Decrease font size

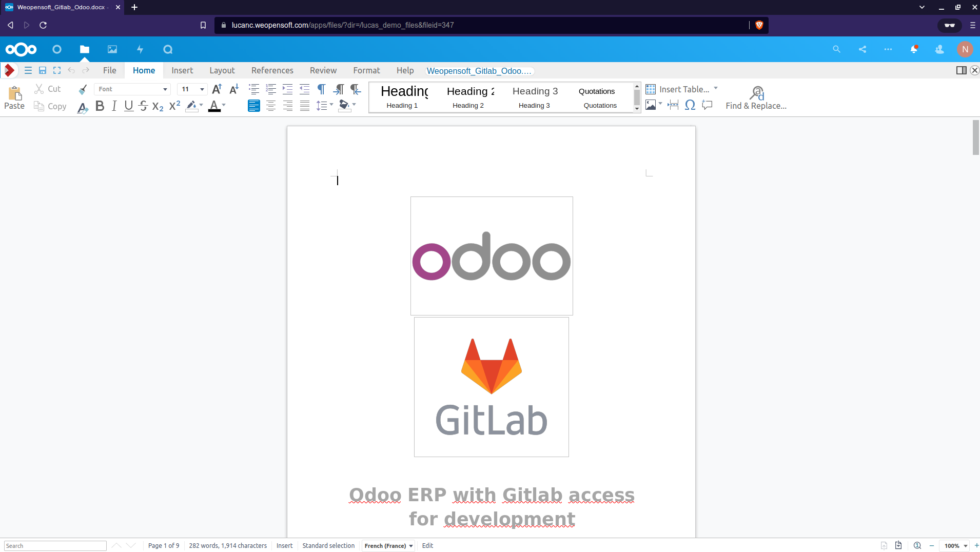234,89
